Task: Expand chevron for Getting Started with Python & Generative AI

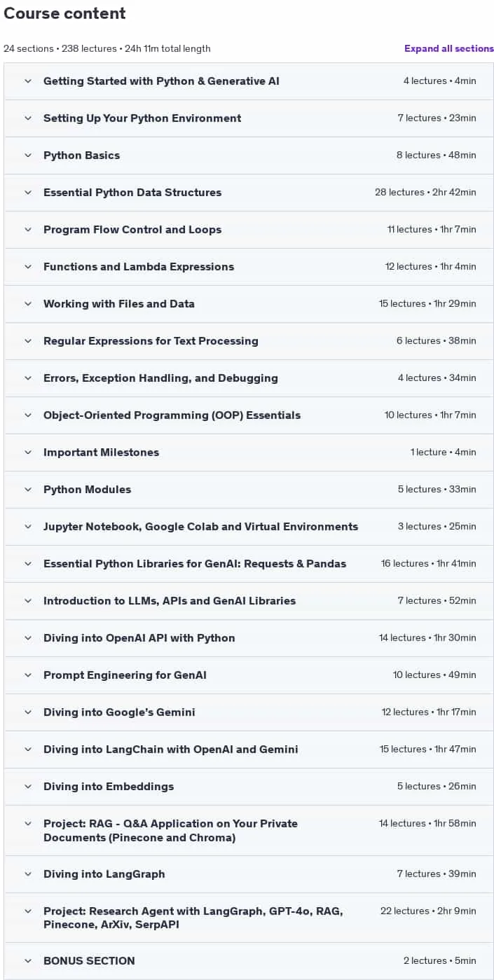Action: click(28, 81)
